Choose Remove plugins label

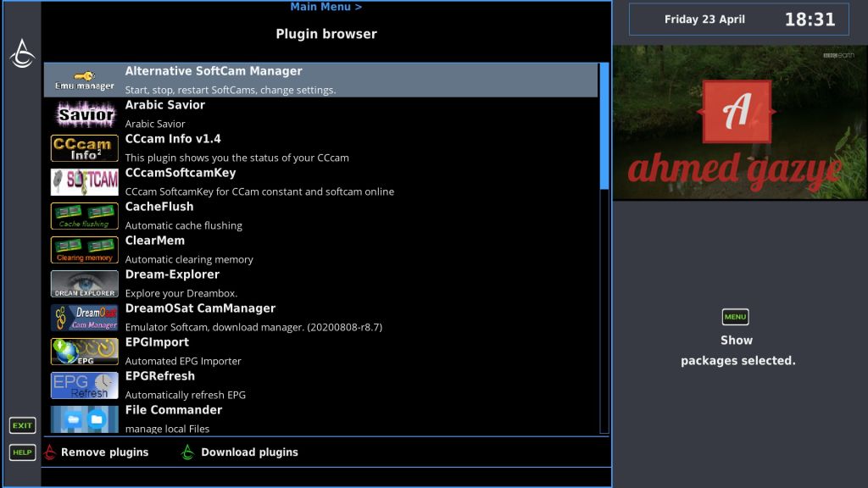click(x=104, y=452)
